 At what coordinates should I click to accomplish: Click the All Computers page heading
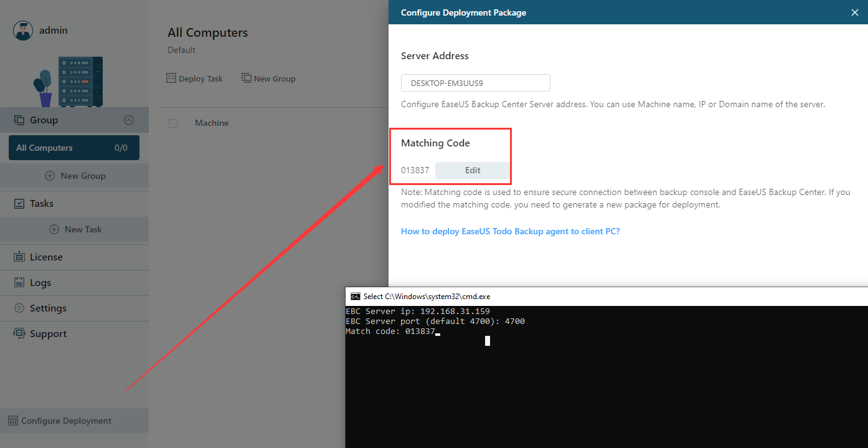[207, 33]
